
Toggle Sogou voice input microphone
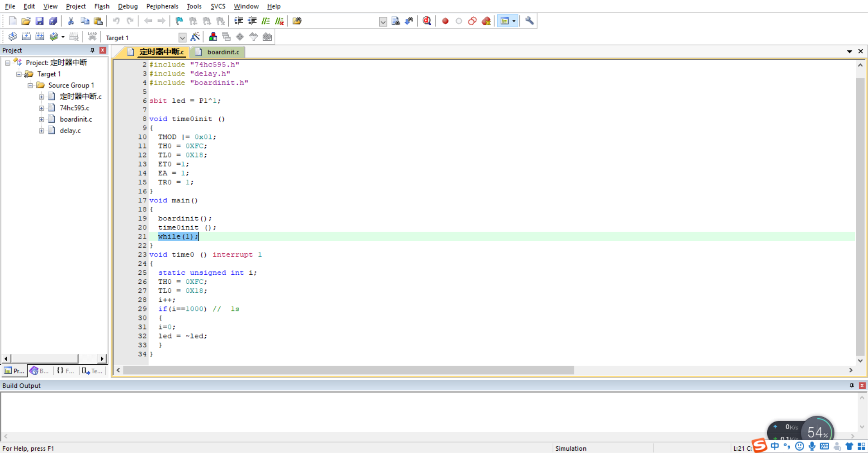812,446
